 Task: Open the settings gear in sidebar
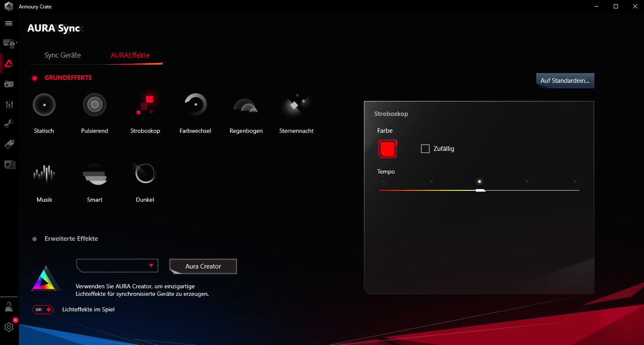coord(9,327)
